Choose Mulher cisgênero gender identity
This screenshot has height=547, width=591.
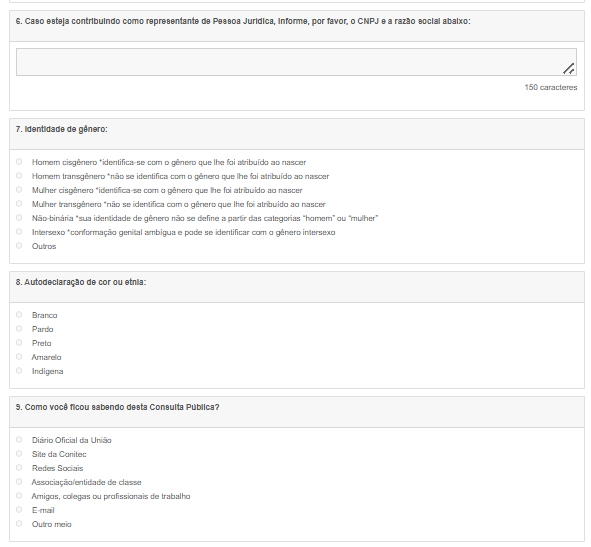pos(19,190)
